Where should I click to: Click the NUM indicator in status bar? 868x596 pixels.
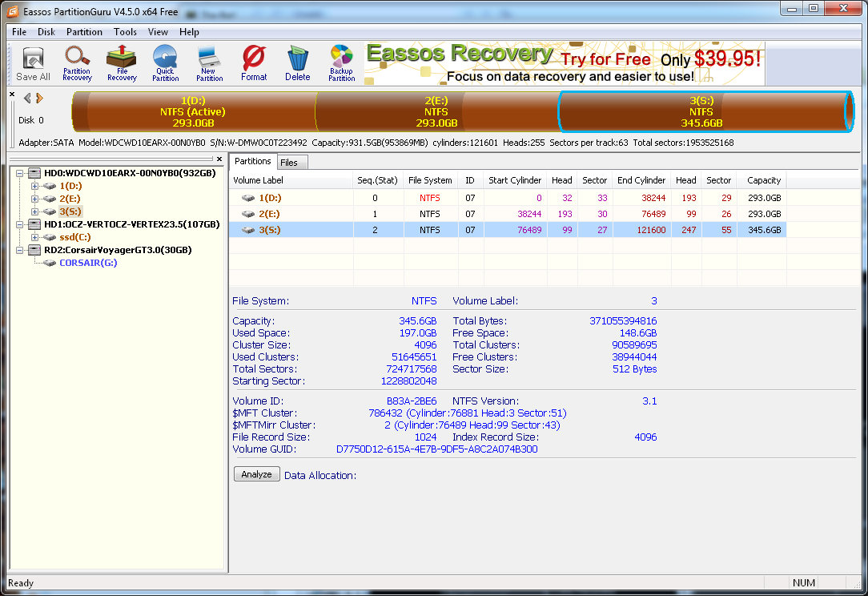click(803, 582)
